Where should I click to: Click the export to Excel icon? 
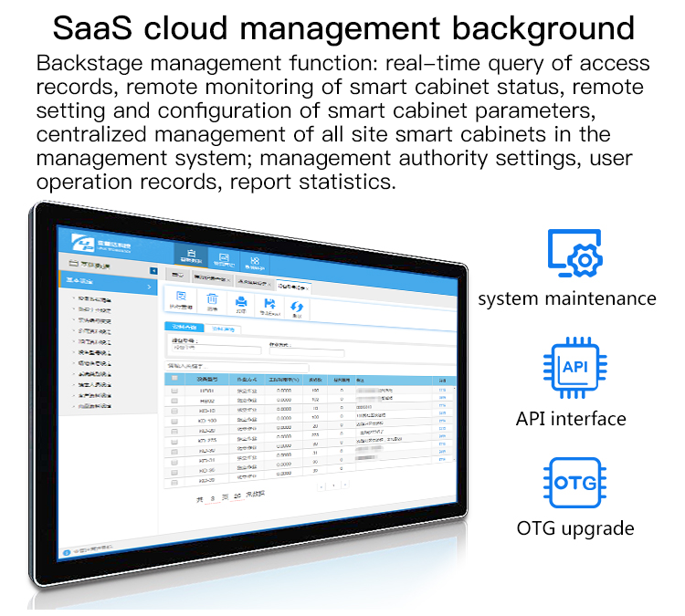click(x=269, y=303)
